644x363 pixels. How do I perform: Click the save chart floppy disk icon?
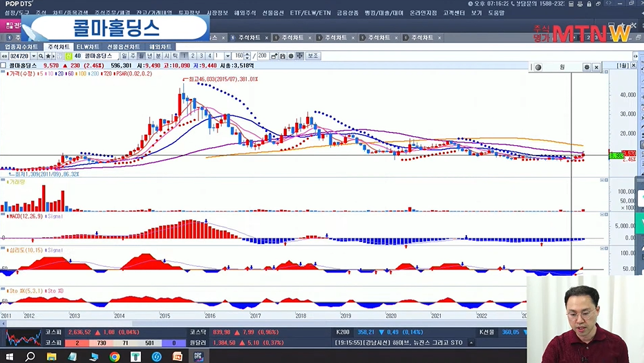283,56
